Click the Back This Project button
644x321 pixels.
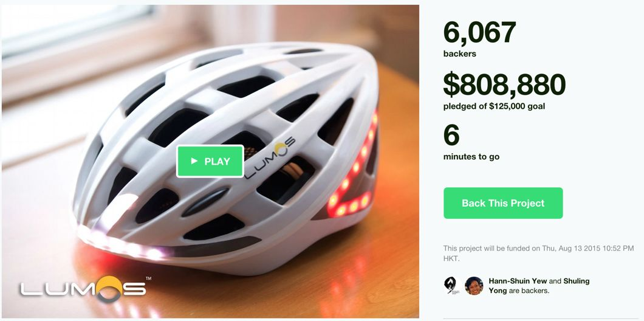pyautogui.click(x=503, y=203)
